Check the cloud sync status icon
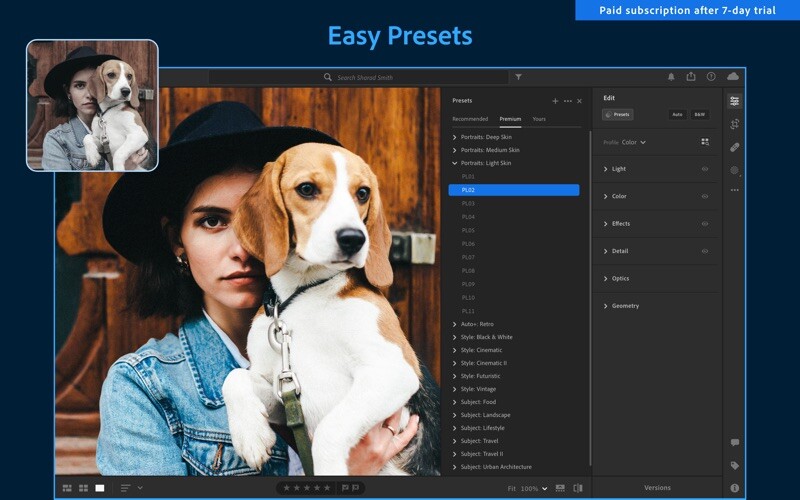The image size is (800, 500). click(x=733, y=77)
